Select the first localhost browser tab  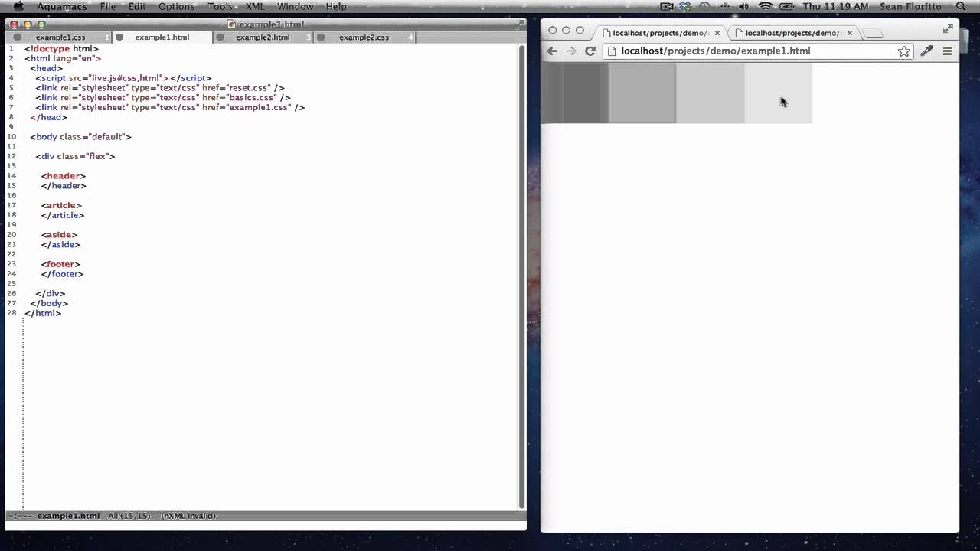[660, 33]
